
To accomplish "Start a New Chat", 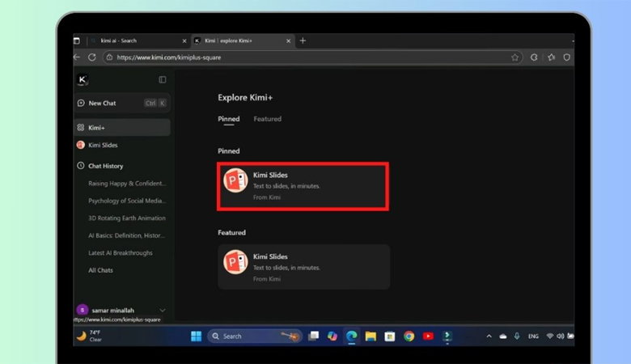I will pos(122,103).
